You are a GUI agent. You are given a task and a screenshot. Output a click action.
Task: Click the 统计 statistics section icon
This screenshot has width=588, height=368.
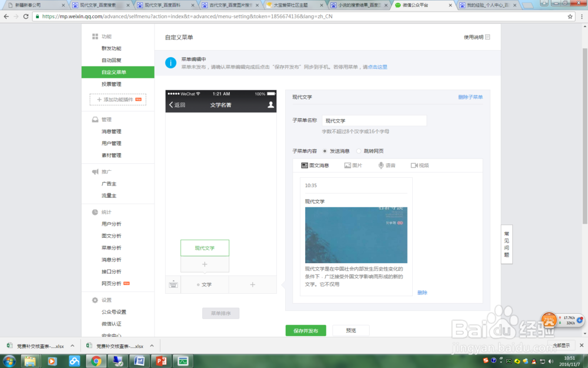pyautogui.click(x=94, y=212)
